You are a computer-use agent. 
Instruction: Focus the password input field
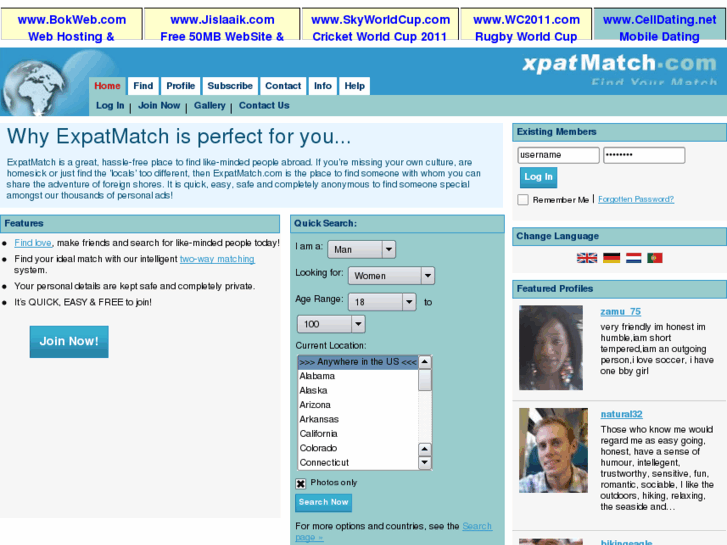point(644,155)
